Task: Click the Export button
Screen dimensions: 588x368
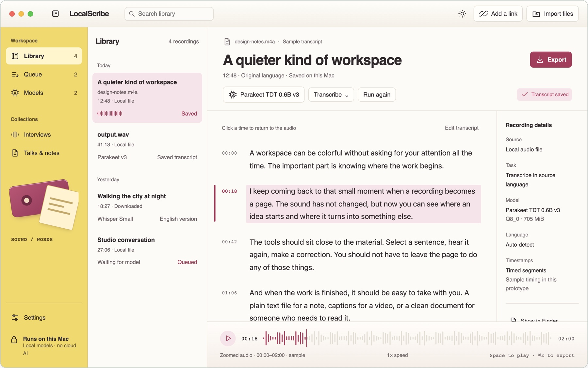Action: coord(551,60)
